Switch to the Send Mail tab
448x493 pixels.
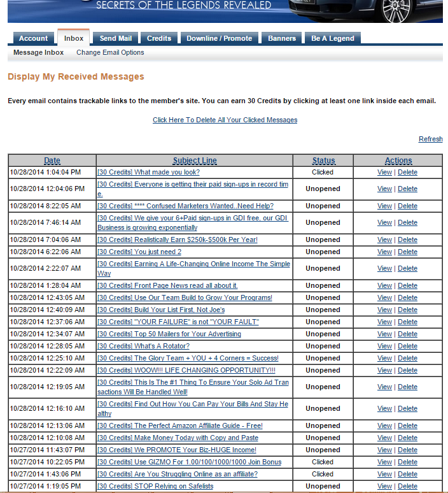click(x=116, y=38)
